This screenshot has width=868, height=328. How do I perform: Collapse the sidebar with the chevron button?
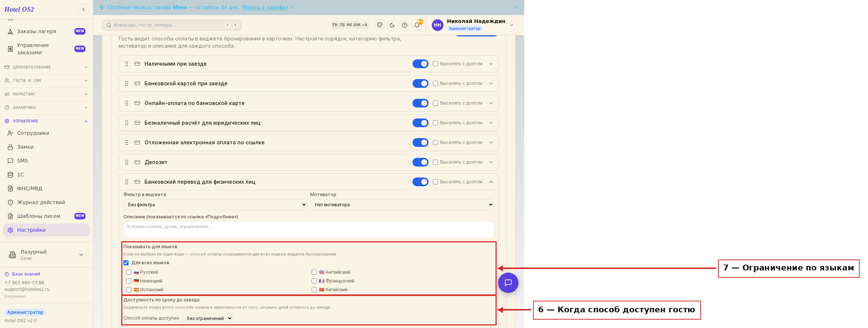83,9
